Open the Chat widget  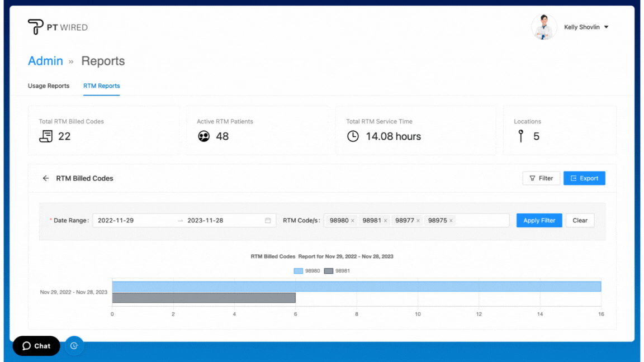click(36, 346)
